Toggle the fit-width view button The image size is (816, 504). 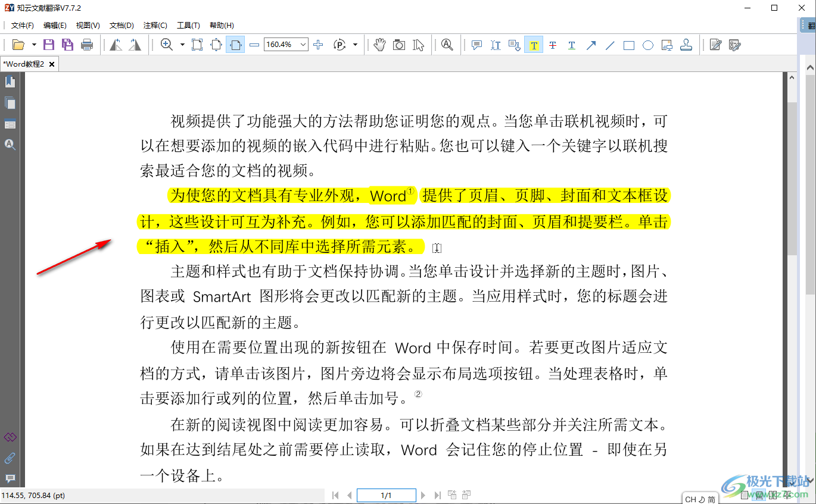point(235,45)
